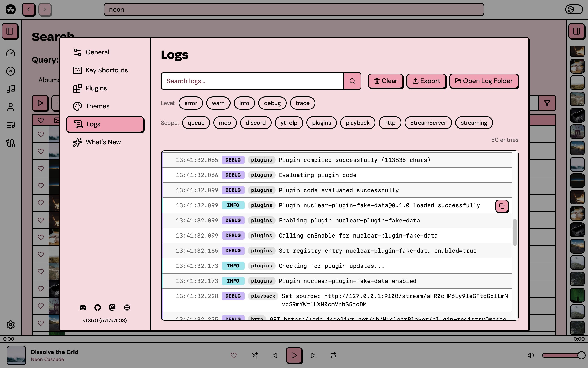This screenshot has width=588, height=368.
Task: Toggle the error level filter
Action: coord(190,103)
